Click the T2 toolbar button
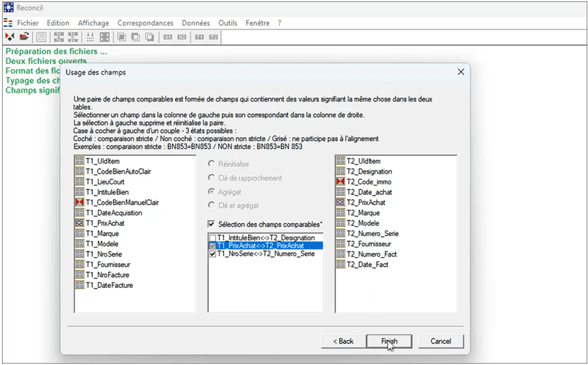Screen dimensions: 588x365 coord(213,37)
